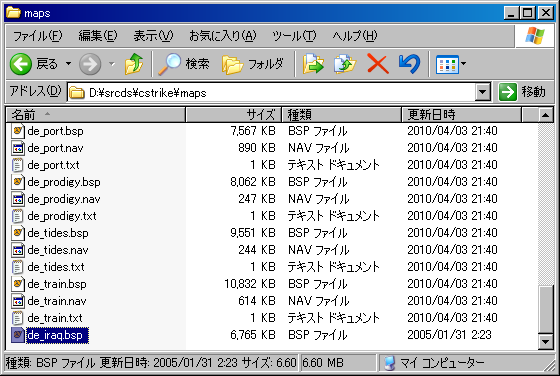The height and width of the screenshot is (376, 560).
Task: Click the de_port.bsp file icon
Action: click(18, 131)
